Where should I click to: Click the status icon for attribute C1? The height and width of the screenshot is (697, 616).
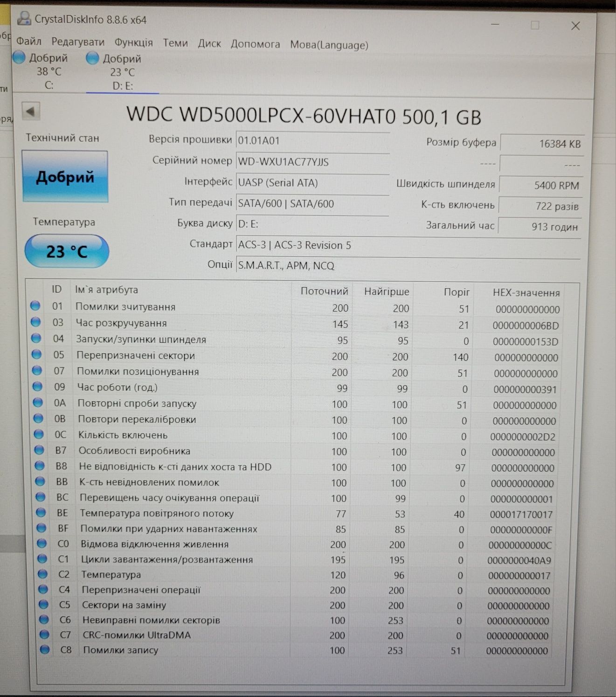point(42,558)
